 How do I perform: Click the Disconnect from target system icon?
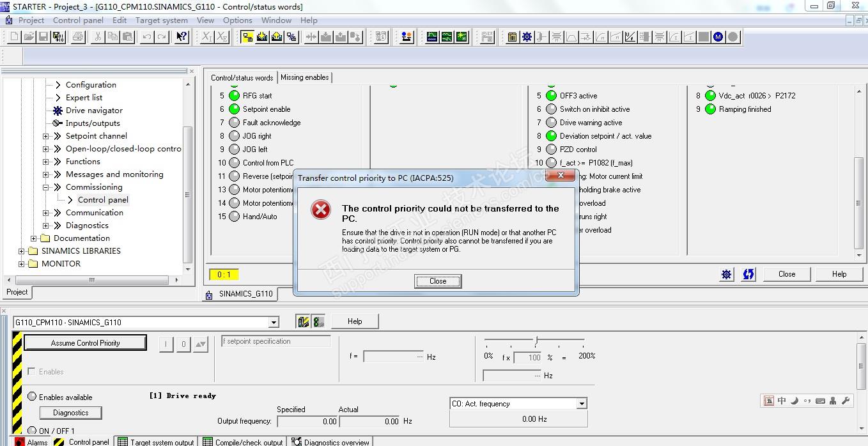coord(291,37)
